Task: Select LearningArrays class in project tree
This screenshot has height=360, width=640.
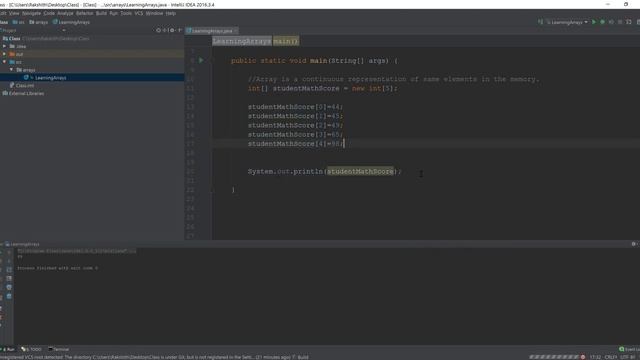Action: pyautogui.click(x=50, y=78)
